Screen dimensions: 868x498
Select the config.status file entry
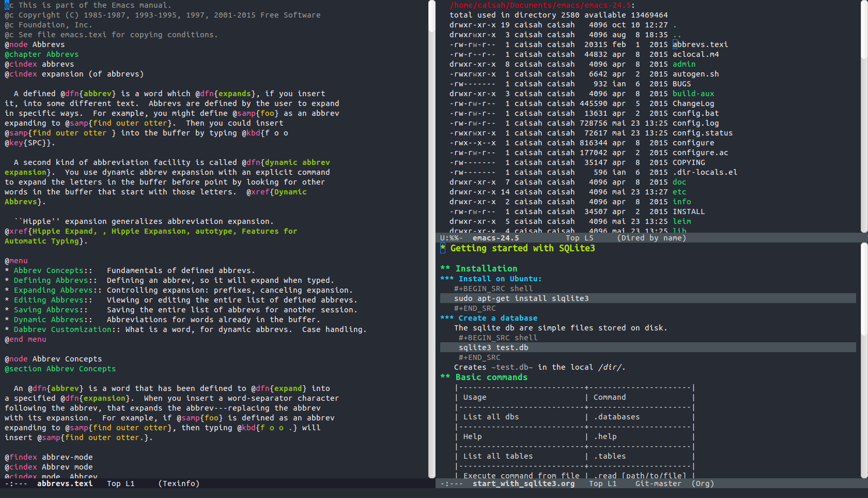pyautogui.click(x=703, y=133)
